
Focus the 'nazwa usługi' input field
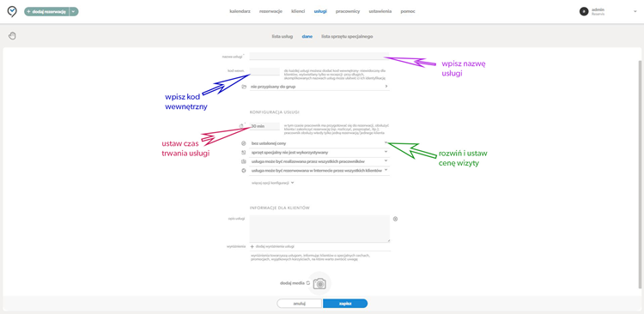[x=319, y=57]
